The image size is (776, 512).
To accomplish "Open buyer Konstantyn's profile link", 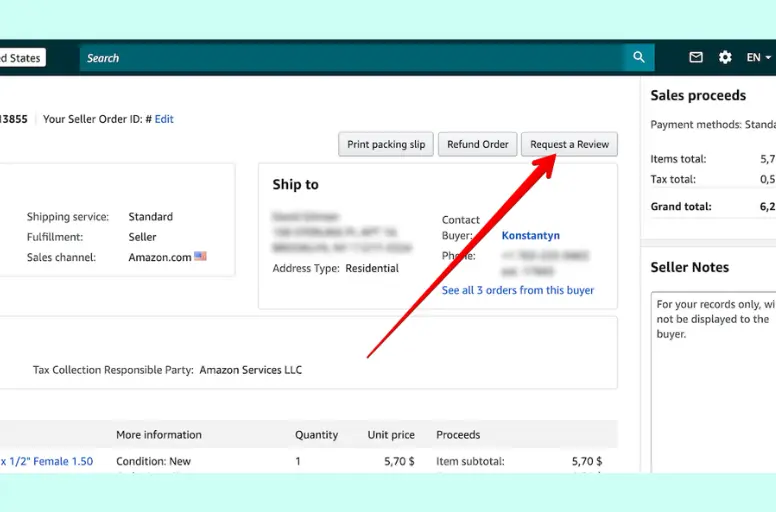I will (530, 236).
